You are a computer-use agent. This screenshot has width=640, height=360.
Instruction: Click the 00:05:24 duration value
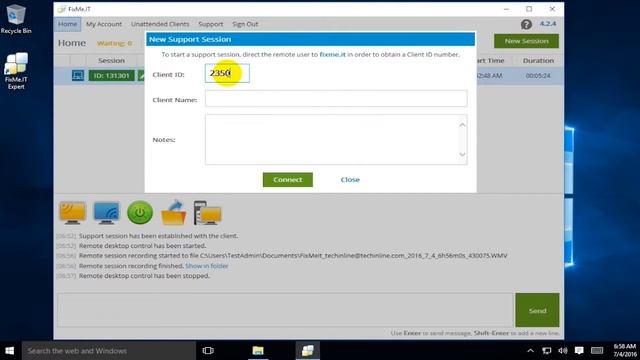[x=538, y=76]
